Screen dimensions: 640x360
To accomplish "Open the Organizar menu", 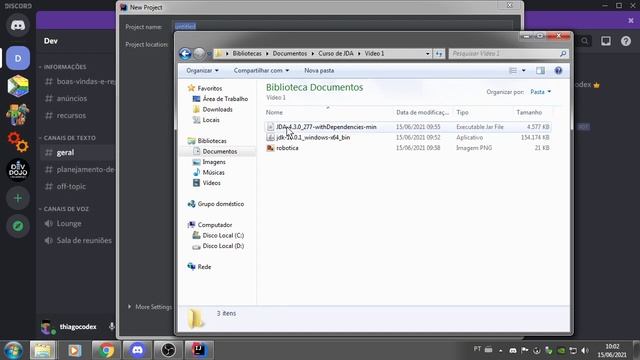I will coord(202,71).
